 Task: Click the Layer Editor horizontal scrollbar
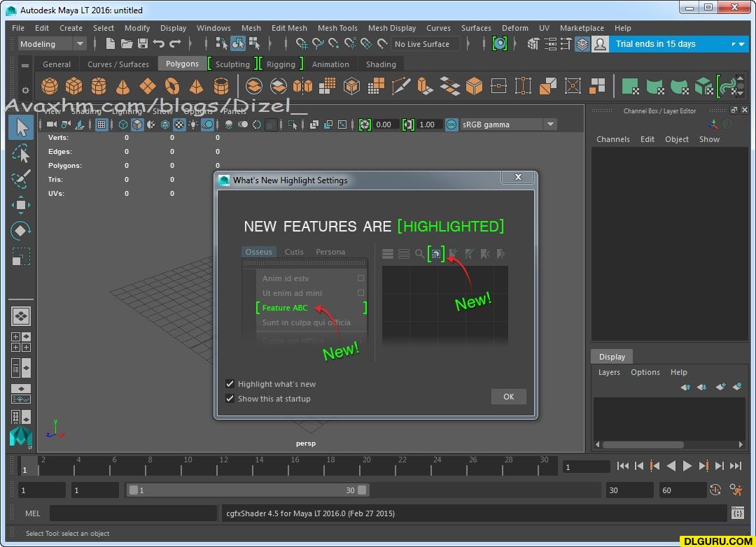point(643,444)
